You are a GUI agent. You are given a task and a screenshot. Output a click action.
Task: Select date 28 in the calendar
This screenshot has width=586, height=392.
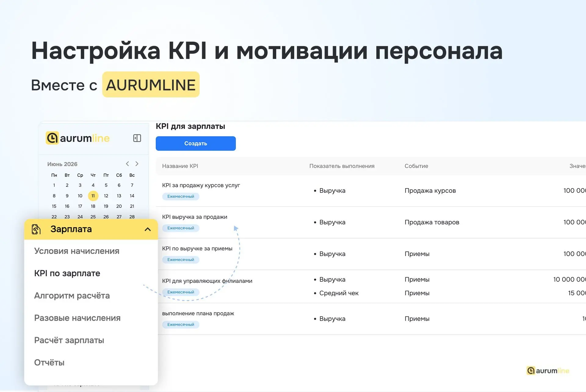pos(132,216)
